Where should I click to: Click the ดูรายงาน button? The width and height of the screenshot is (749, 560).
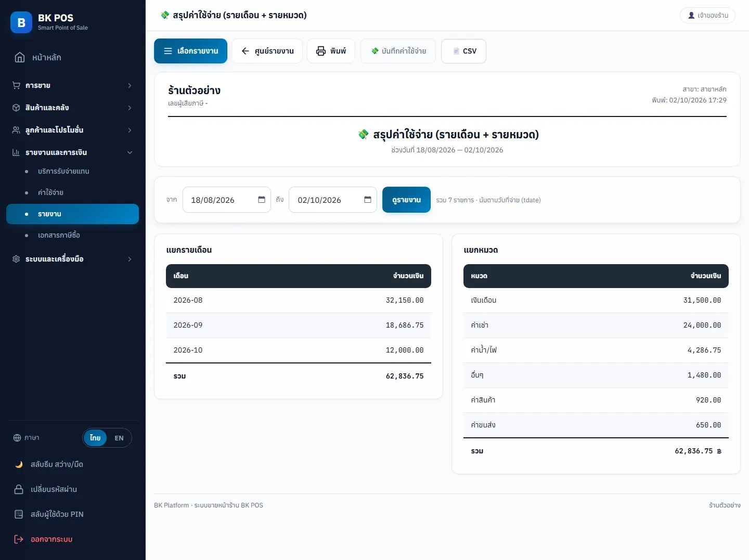pos(406,200)
